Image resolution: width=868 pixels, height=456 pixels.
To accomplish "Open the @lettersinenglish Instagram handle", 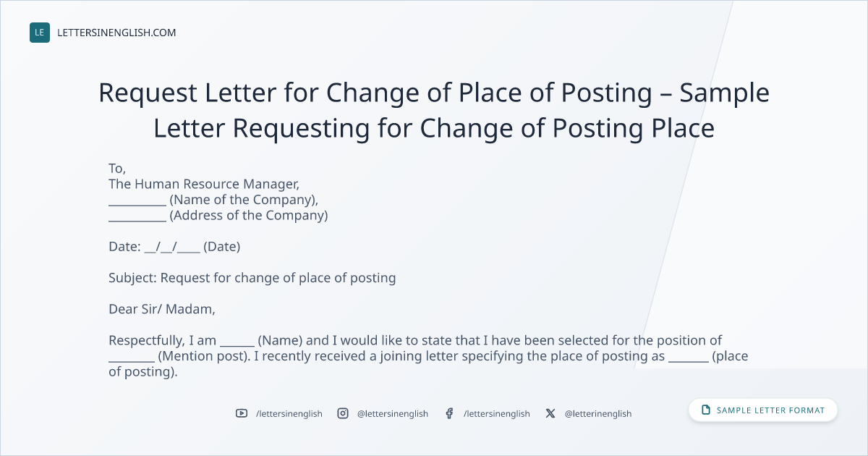I will coord(393,413).
